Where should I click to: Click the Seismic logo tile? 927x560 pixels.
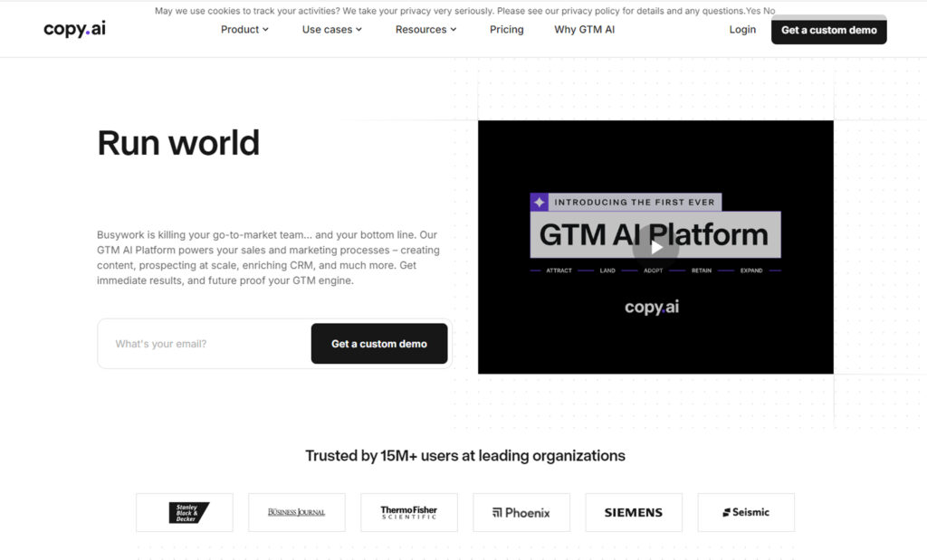pos(745,512)
